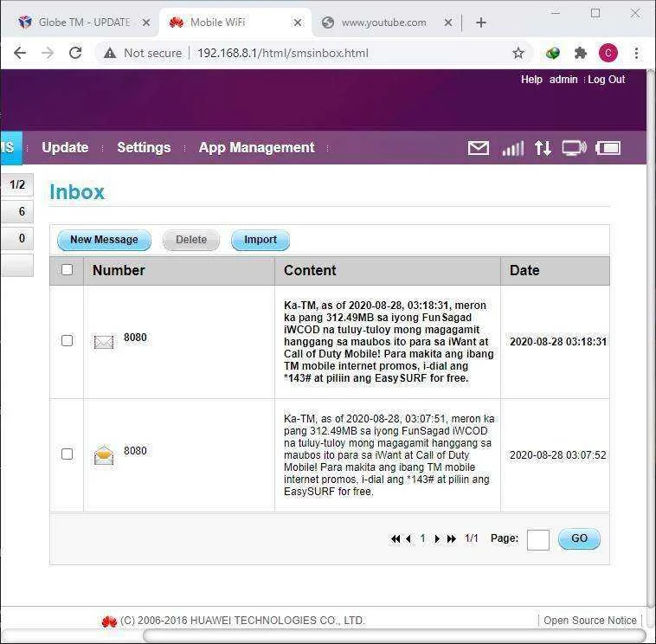Click the WiFi connected devices monitor icon
This screenshot has height=644, width=656.
point(574,148)
